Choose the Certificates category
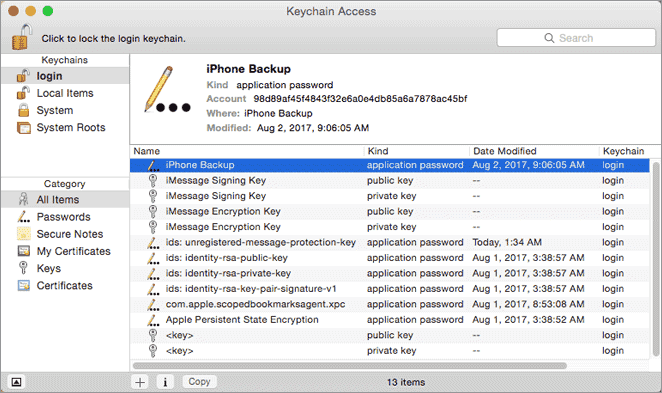The image size is (662, 393). (x=65, y=286)
